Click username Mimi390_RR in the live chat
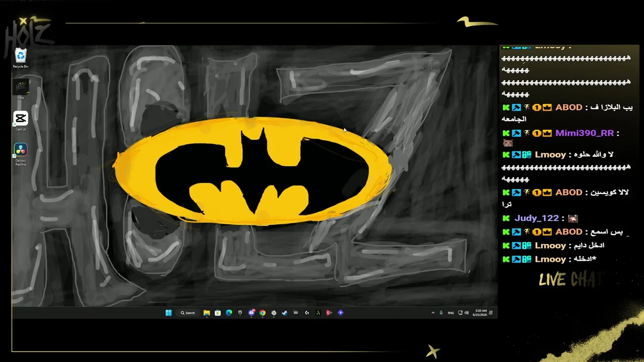Image resolution: width=644 pixels, height=362 pixels. point(585,133)
